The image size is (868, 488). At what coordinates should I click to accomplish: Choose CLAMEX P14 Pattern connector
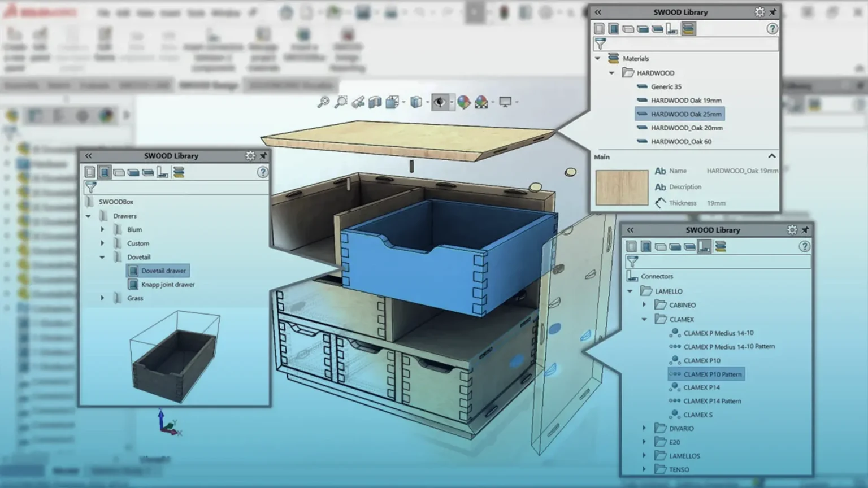(712, 401)
